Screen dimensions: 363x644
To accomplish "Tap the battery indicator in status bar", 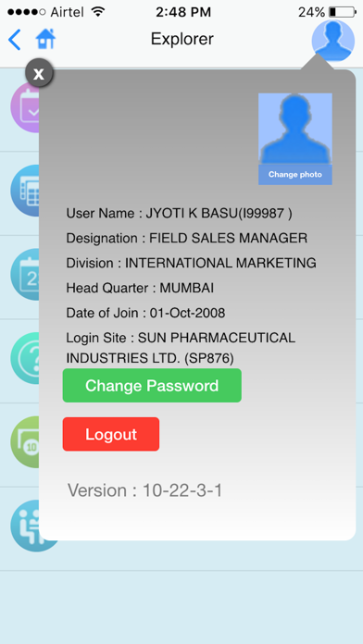I will 343,12.
